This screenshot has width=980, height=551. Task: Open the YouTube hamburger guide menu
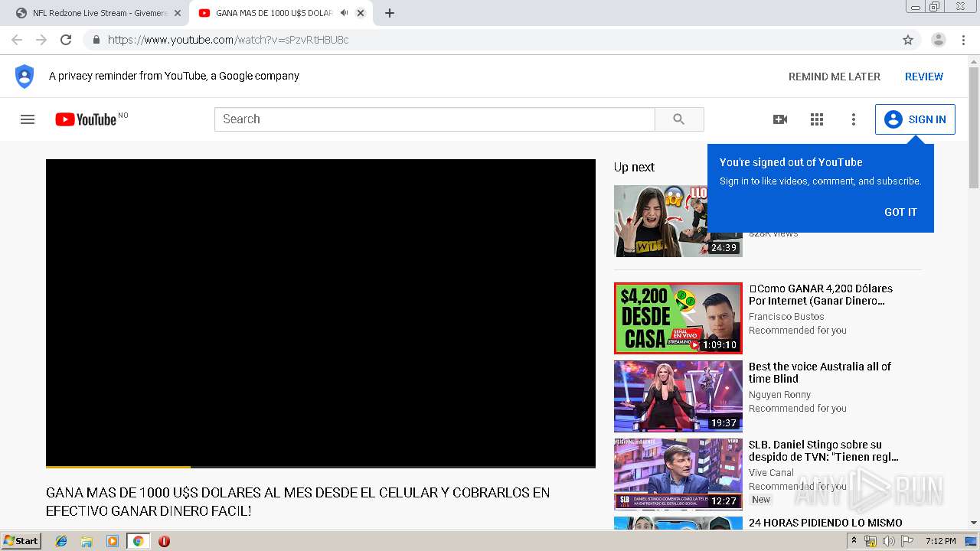pos(28,119)
